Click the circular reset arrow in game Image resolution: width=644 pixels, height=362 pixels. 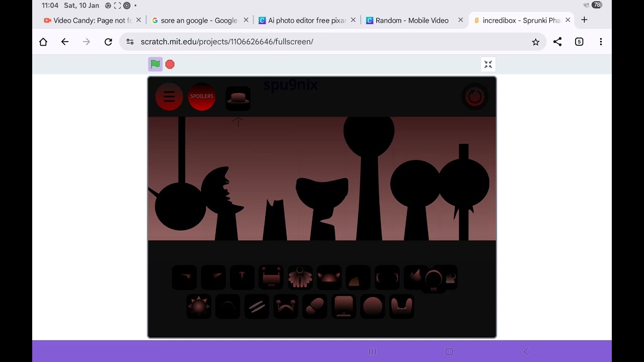(474, 97)
